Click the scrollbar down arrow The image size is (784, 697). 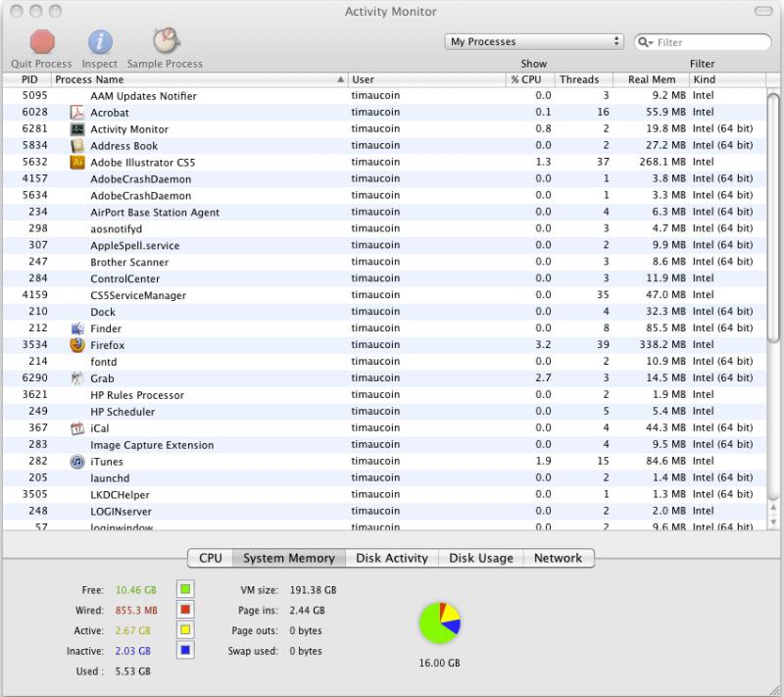(773, 523)
